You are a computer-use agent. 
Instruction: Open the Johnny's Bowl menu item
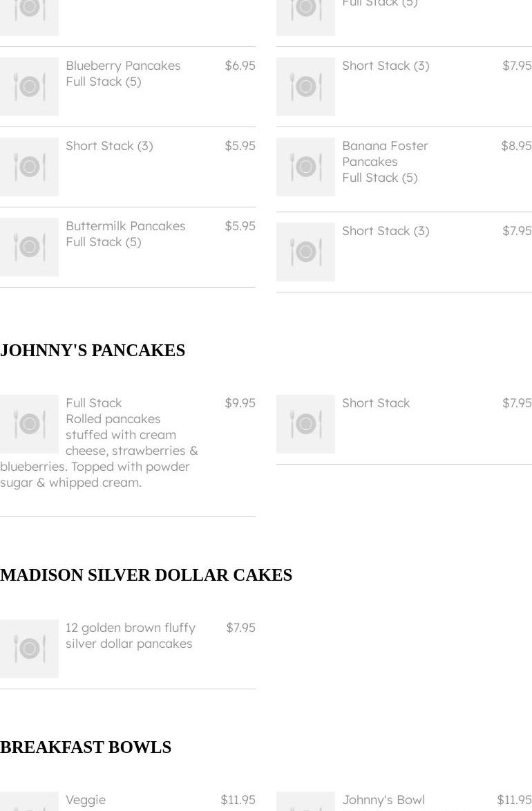click(383, 800)
